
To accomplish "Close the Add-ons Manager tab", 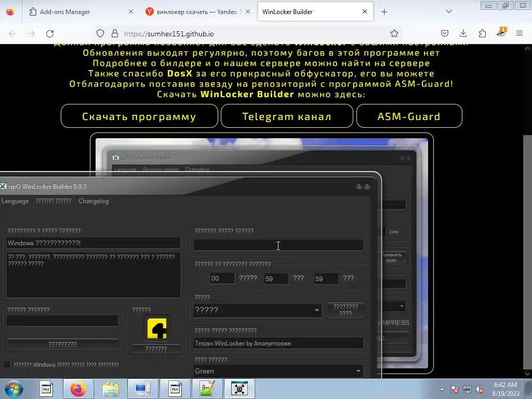I will 130,11.
